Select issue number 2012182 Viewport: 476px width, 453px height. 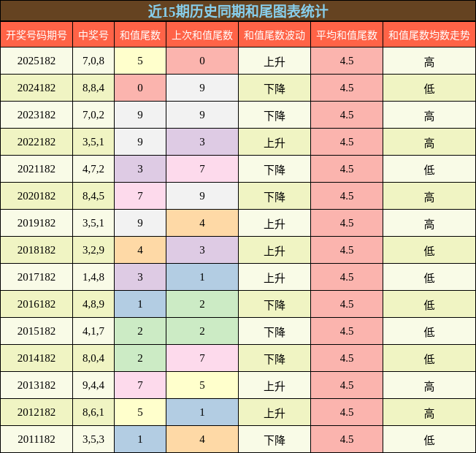(x=37, y=412)
